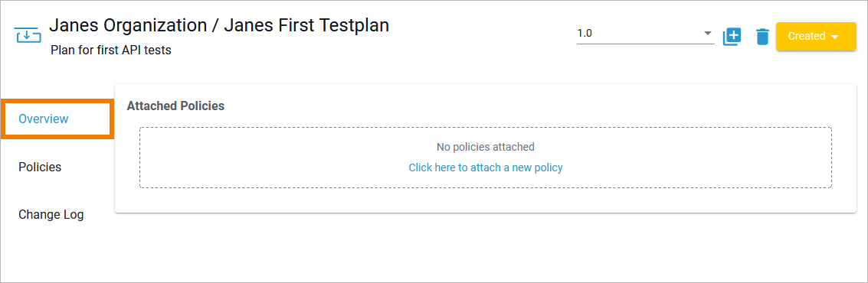
Task: Click the plan icon beside the title
Action: 27,35
